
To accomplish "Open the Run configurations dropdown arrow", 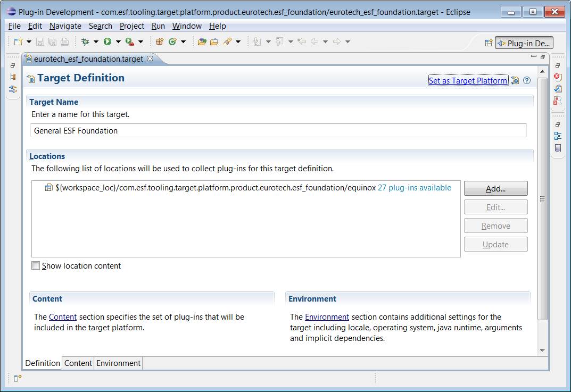I will coord(118,42).
